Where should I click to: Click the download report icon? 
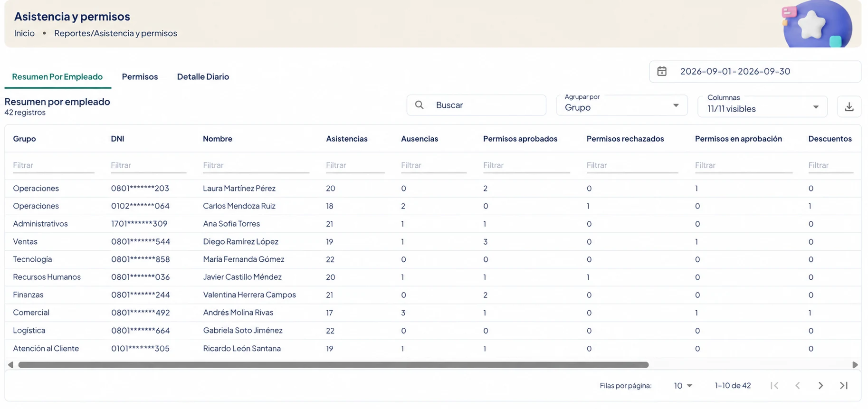point(849,106)
